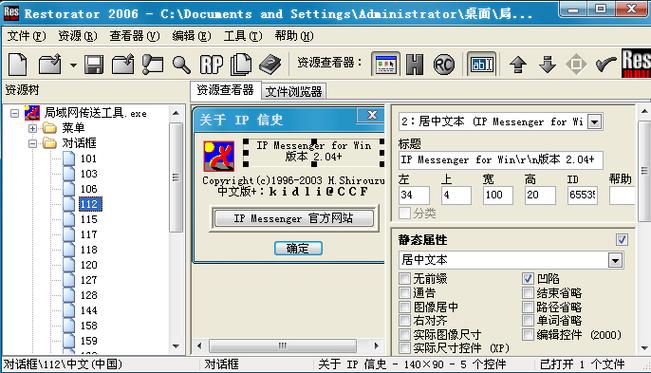Click the magnifier Find icon
The height and width of the screenshot is (373, 651).
(x=181, y=65)
